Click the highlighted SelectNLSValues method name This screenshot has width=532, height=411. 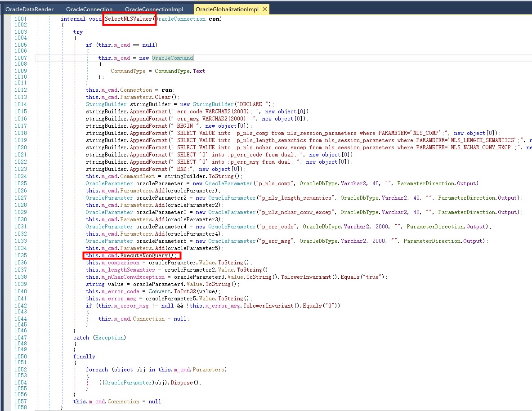[x=129, y=18]
